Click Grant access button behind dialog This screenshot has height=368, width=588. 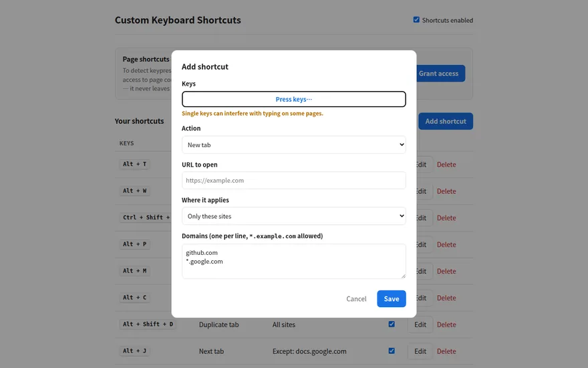440,73
